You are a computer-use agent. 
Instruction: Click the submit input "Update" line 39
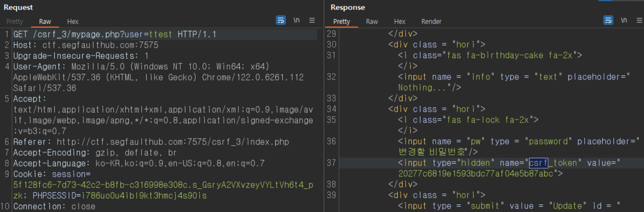[509, 206]
